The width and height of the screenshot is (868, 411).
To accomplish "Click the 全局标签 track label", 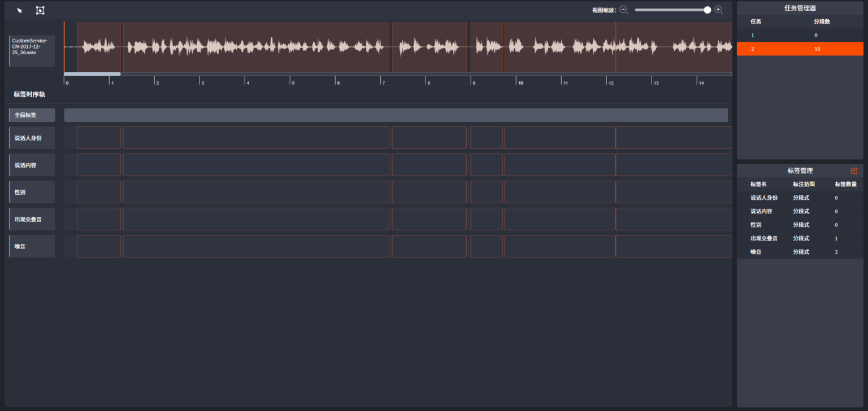I will (32, 115).
